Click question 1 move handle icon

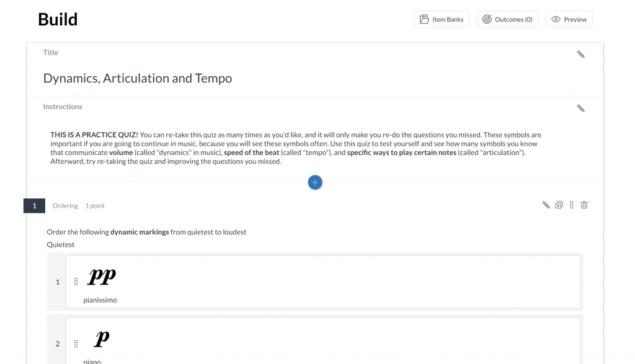coord(571,205)
